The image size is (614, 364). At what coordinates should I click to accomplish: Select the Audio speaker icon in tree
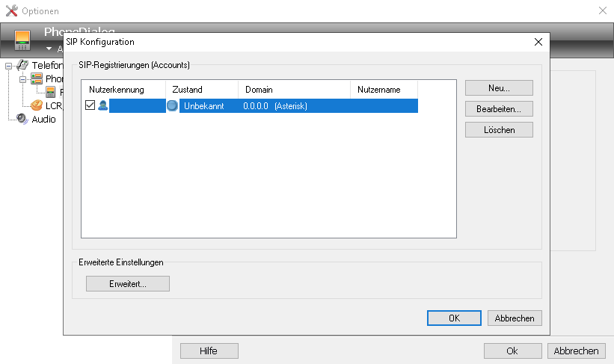click(x=22, y=119)
